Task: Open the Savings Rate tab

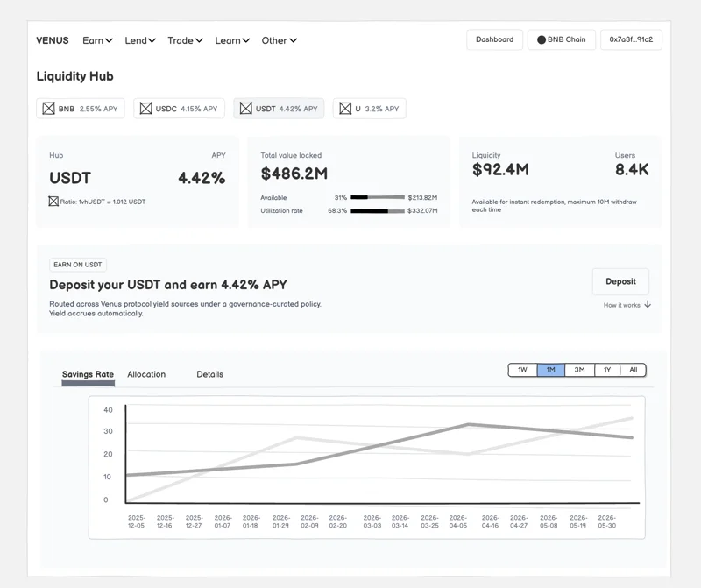Action: (x=89, y=375)
